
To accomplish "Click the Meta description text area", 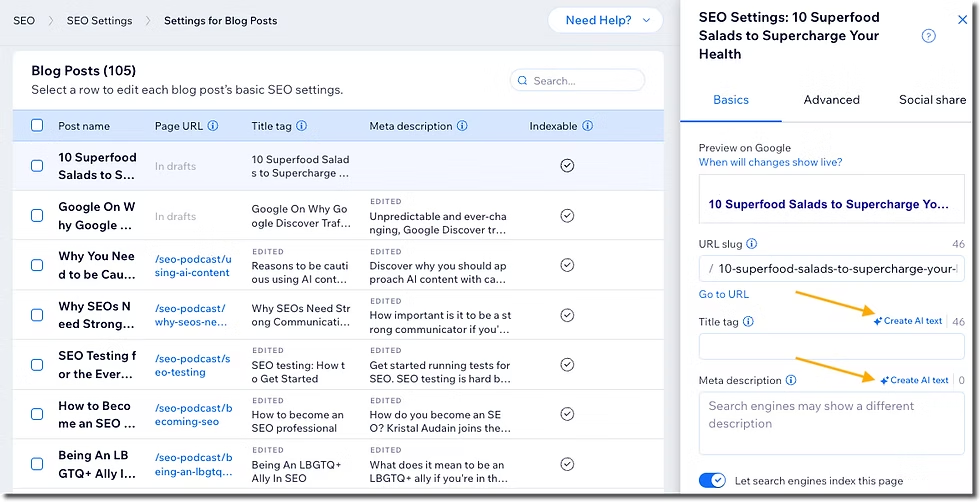I will (x=831, y=423).
